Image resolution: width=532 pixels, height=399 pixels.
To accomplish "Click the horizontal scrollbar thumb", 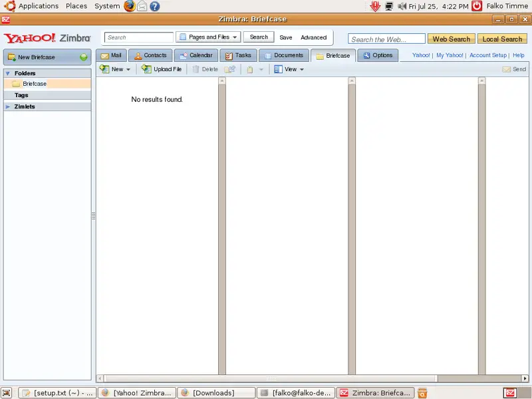I will click(271, 378).
